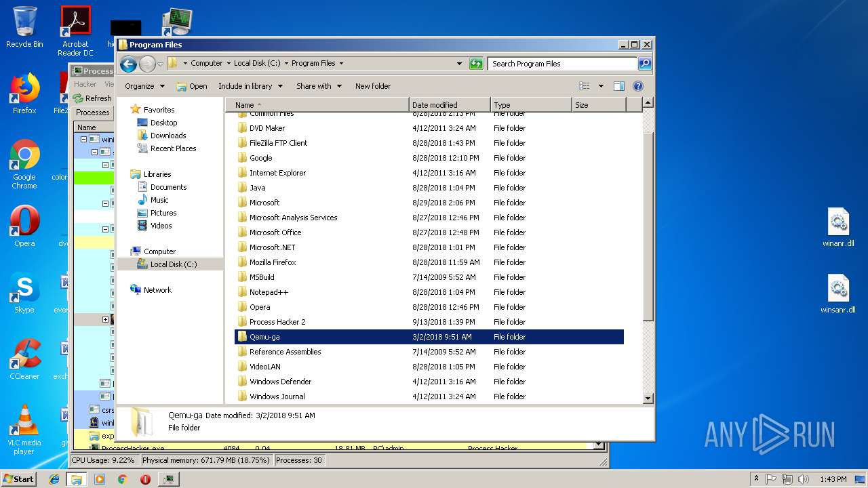
Task: Select Recent Places in the navigation pane
Action: click(173, 148)
